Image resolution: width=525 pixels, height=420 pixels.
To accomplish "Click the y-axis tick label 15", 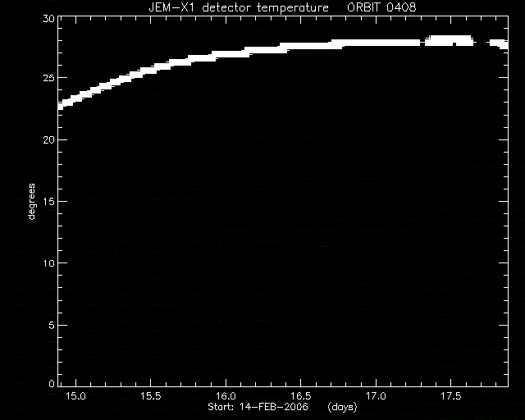I will pos(49,201).
